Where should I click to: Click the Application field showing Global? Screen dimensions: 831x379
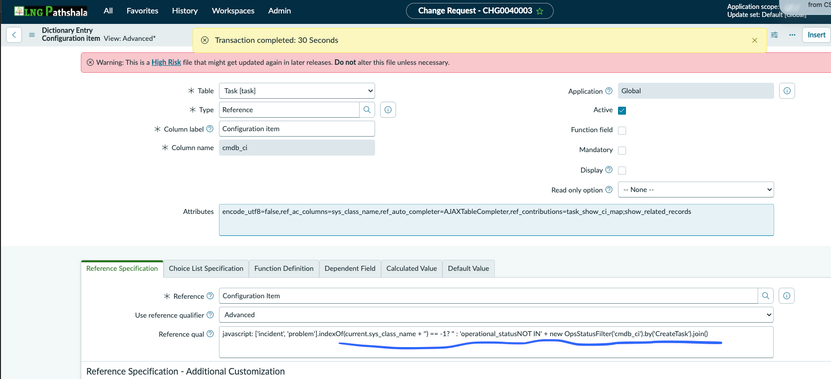tap(696, 91)
